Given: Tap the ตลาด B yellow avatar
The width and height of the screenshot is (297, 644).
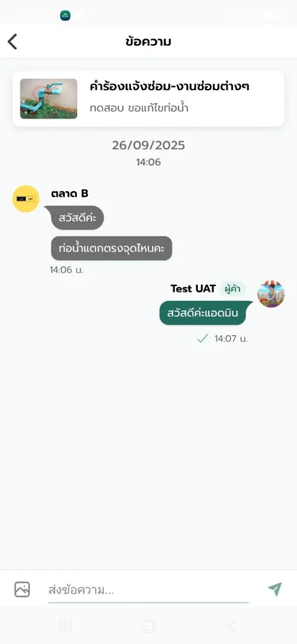Looking at the screenshot, I should pyautogui.click(x=26, y=199).
